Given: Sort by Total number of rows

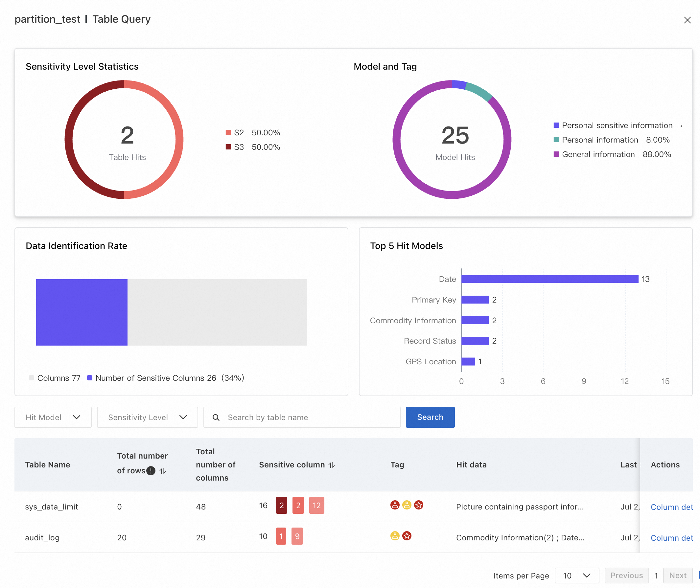Looking at the screenshot, I should coord(163,471).
